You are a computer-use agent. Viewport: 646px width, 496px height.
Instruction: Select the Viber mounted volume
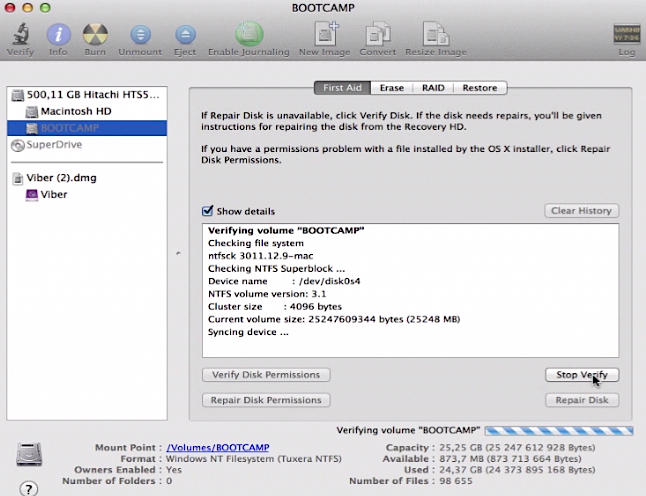click(x=87, y=194)
